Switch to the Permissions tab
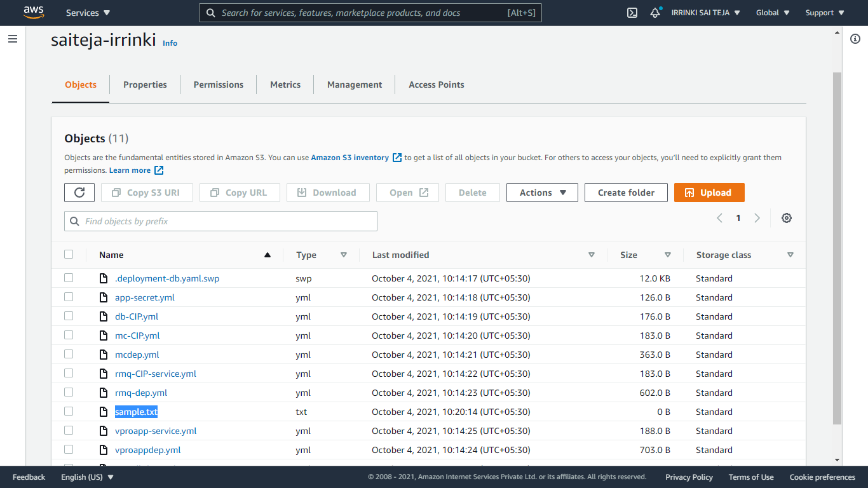 tap(219, 85)
